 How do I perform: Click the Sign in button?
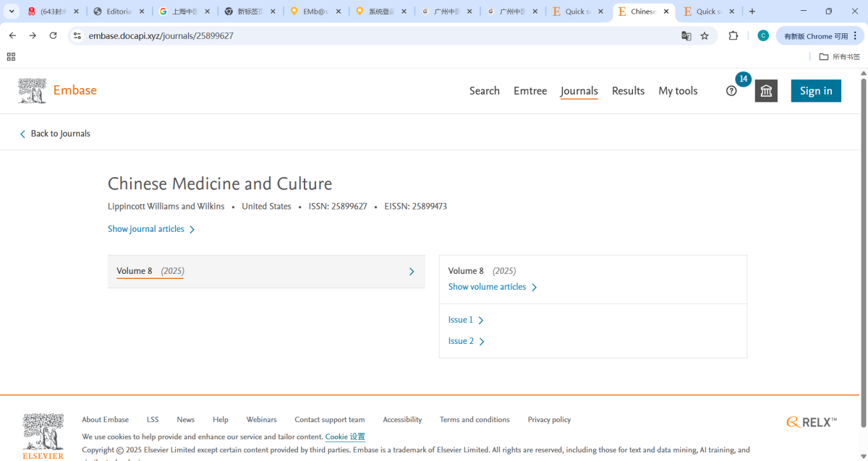815,91
